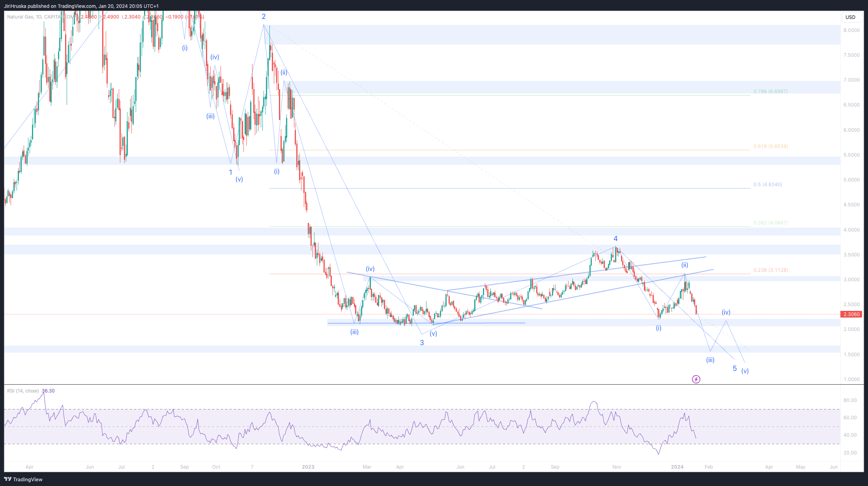Click the 0.5 (4.8340) Fibonacci label
This screenshot has height=486, width=868.
tap(767, 185)
